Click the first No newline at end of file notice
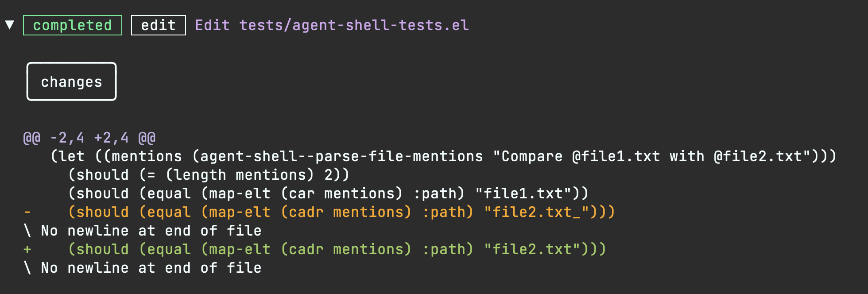 coord(151,231)
